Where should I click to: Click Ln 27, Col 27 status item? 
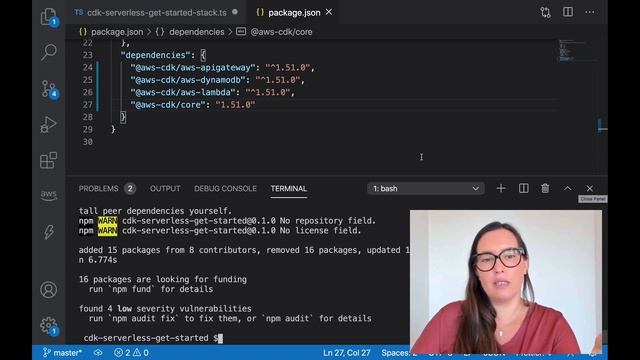click(x=347, y=353)
